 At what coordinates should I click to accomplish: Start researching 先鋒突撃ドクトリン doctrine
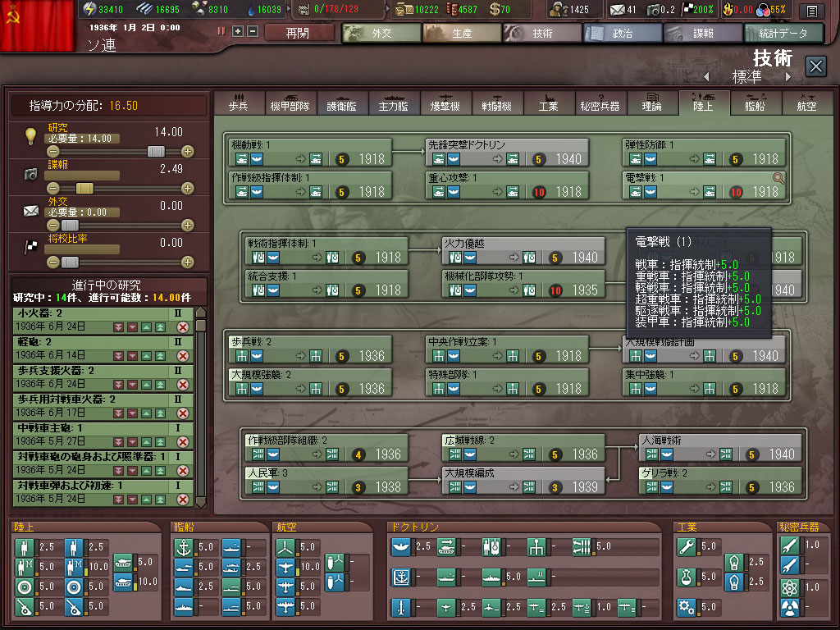tap(506, 152)
